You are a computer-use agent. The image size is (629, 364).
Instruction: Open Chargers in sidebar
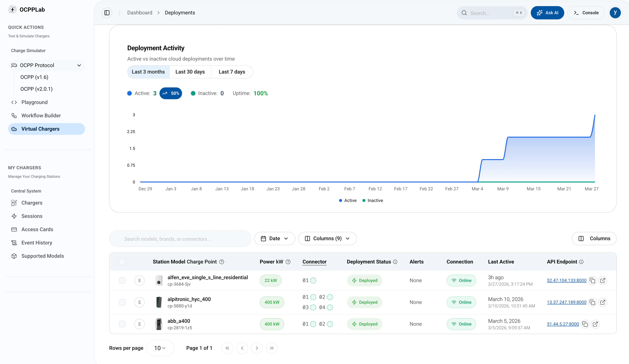click(46, 203)
